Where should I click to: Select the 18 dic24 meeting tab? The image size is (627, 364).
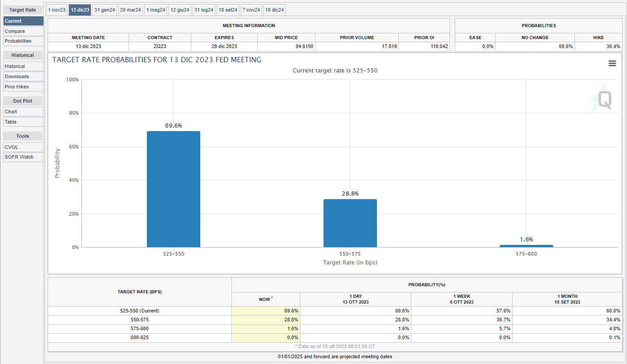(x=275, y=10)
